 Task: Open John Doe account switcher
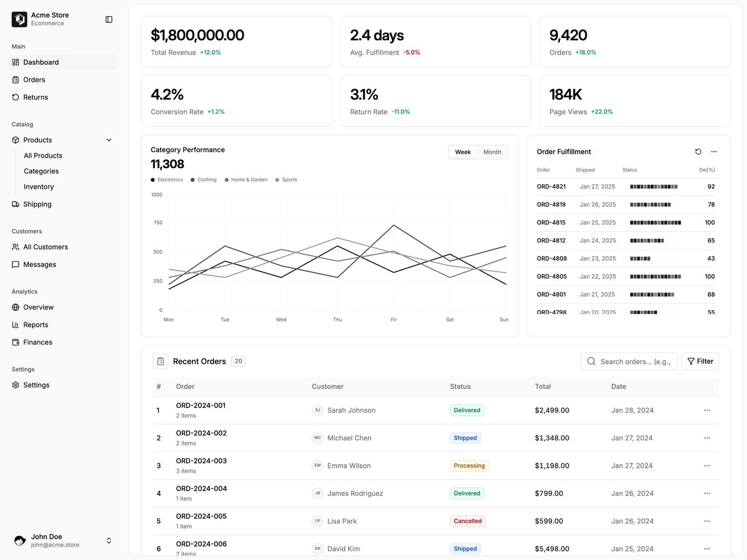point(62,540)
